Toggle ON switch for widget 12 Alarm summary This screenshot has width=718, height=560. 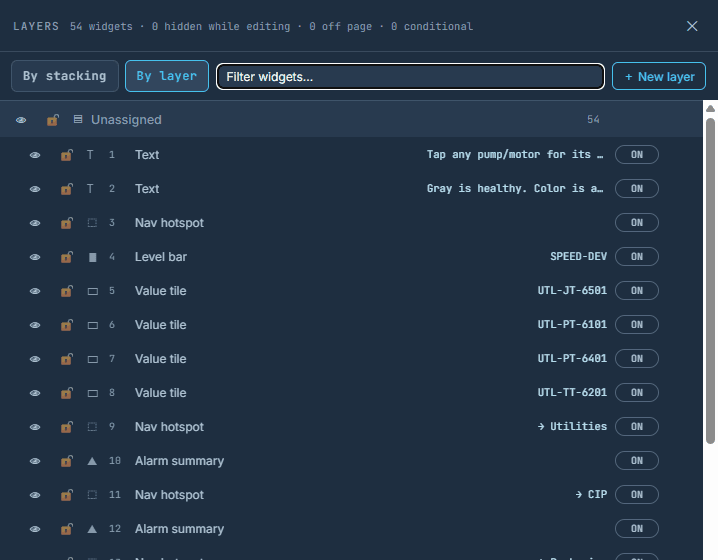click(x=636, y=528)
